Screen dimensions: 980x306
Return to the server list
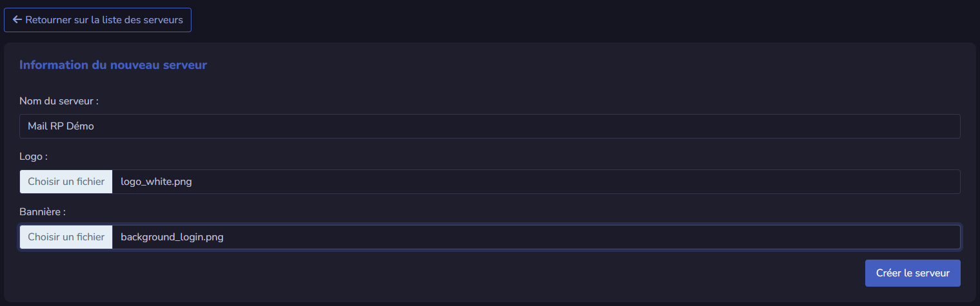click(97, 20)
